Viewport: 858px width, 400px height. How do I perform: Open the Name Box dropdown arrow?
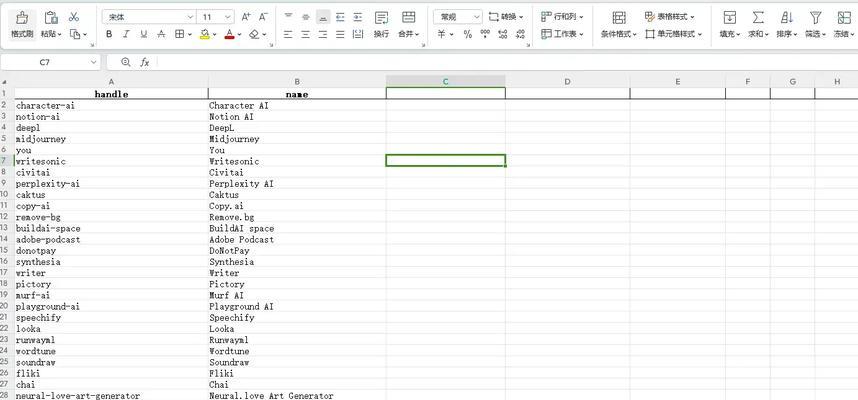point(94,62)
